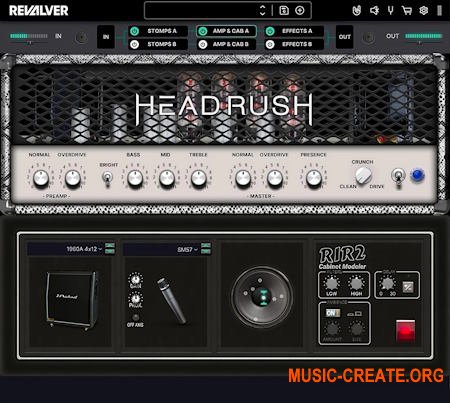Click the green buttons next to cabinet dropdown
This screenshot has width=450, height=403.
110,248
